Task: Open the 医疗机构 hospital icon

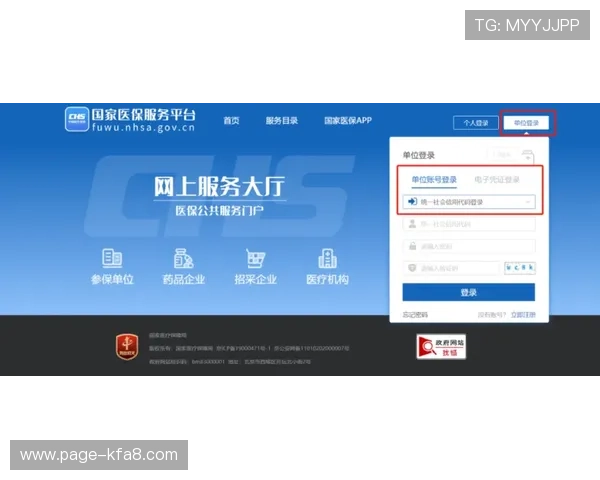Action: pos(328,258)
